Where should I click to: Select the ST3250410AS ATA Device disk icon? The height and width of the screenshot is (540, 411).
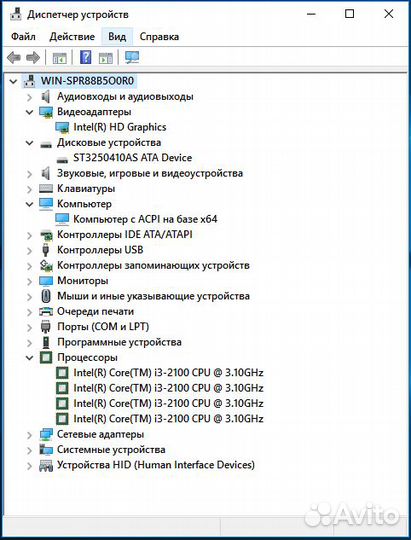coord(62,159)
